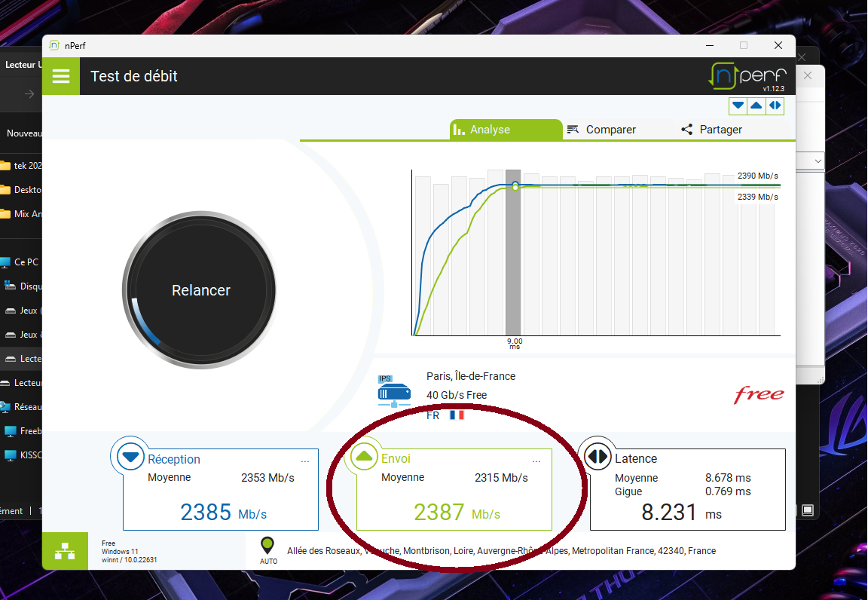Click Explorer forward navigation arrow
The image size is (868, 600).
[29, 94]
